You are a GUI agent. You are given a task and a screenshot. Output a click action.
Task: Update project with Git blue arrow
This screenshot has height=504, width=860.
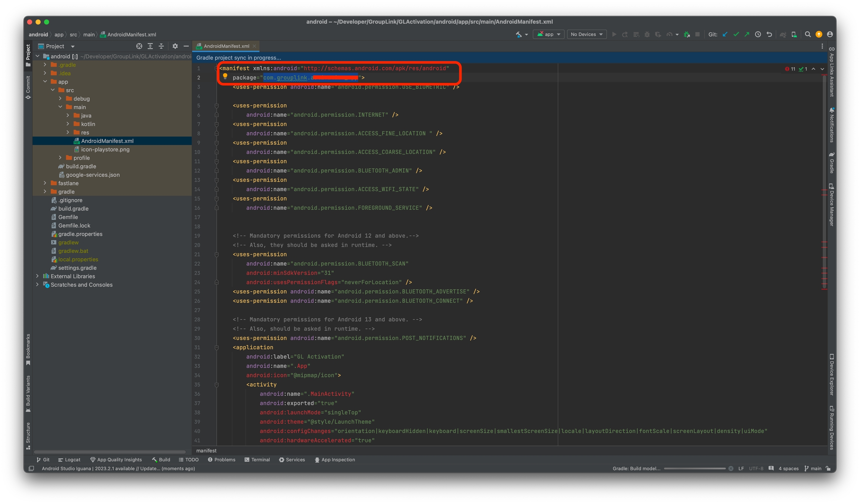click(x=725, y=34)
